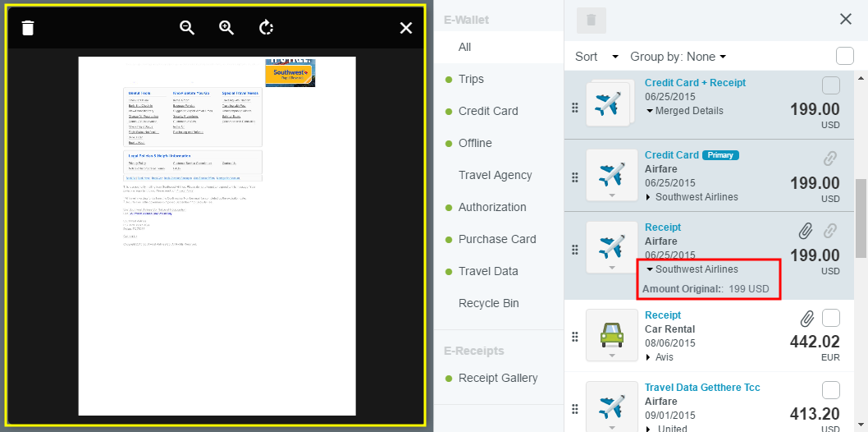Open the Sort dropdown
The width and height of the screenshot is (868, 432).
point(596,57)
